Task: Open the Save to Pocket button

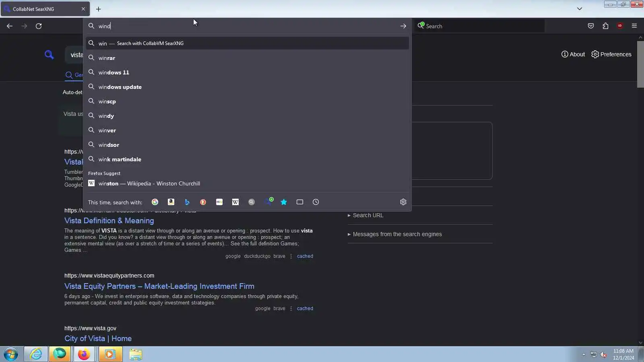Action: point(591,26)
